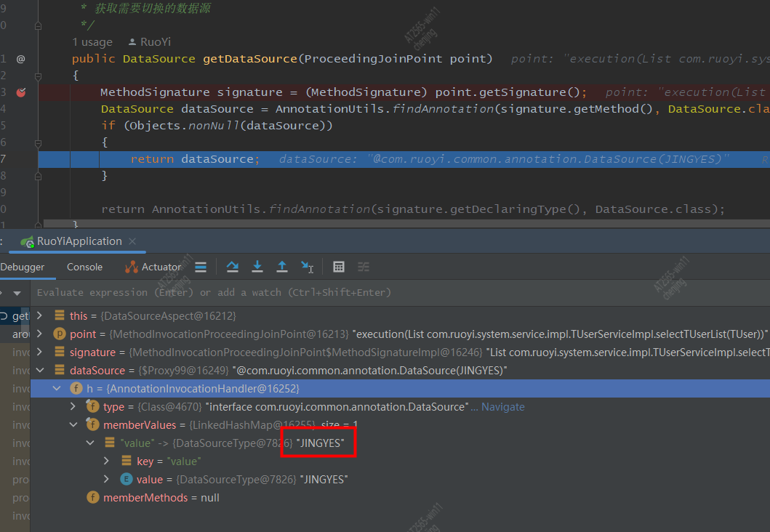Screen dimensions: 770x532
Task: Click the horizontal scrollbar under the editor
Action: pyautogui.click(x=406, y=223)
